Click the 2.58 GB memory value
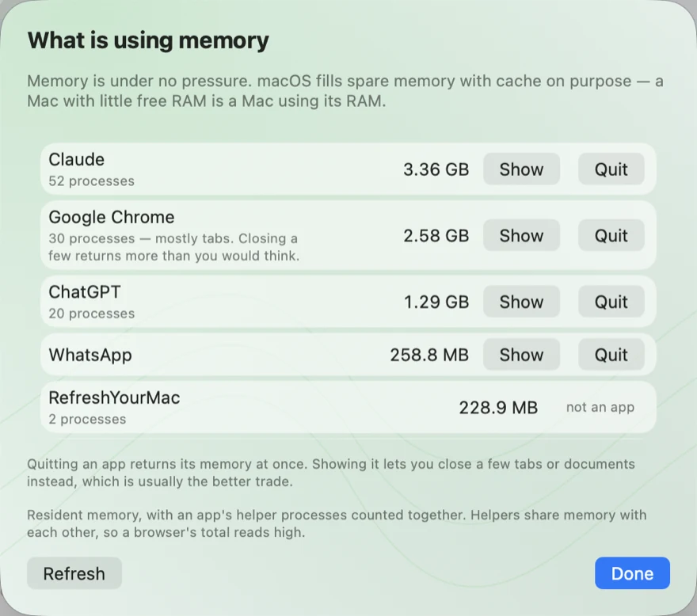 [x=436, y=236]
